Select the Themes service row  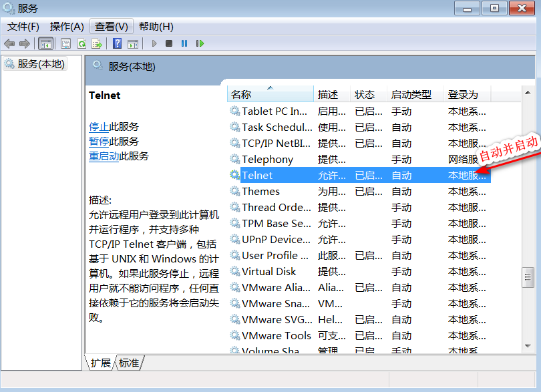click(x=260, y=191)
